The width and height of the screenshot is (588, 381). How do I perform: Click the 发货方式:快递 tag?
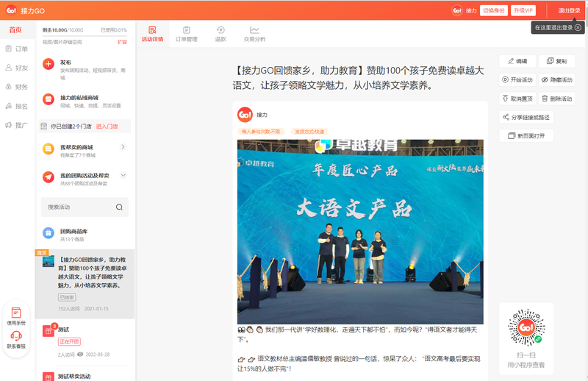309,132
